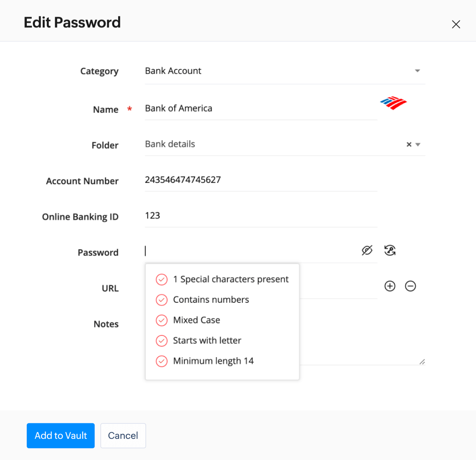Click the Edit Password title
476x460 pixels.
click(72, 22)
